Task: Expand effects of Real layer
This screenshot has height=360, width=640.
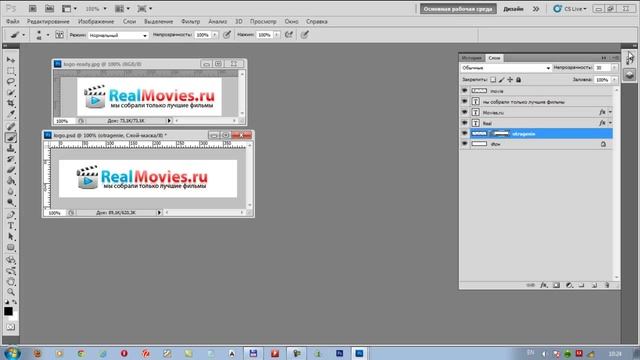Action: 610,123
